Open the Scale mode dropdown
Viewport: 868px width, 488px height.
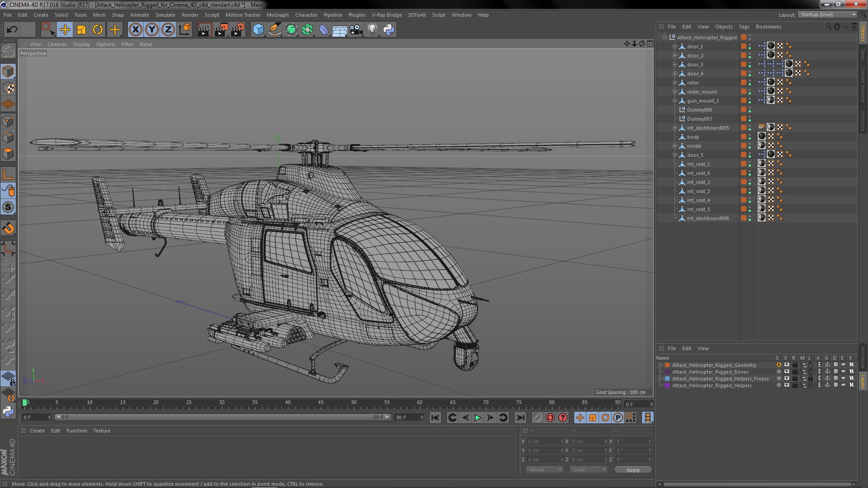coord(589,469)
